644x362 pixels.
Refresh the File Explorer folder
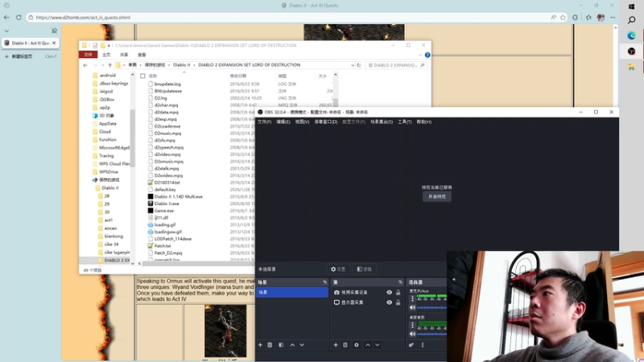point(358,65)
